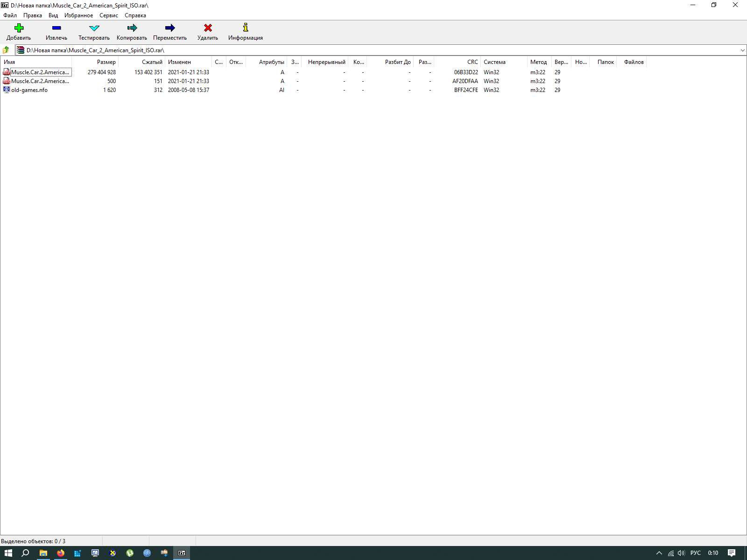This screenshot has width=747, height=560.
Task: Click the CRC value AF20DFAA
Action: pos(465,81)
